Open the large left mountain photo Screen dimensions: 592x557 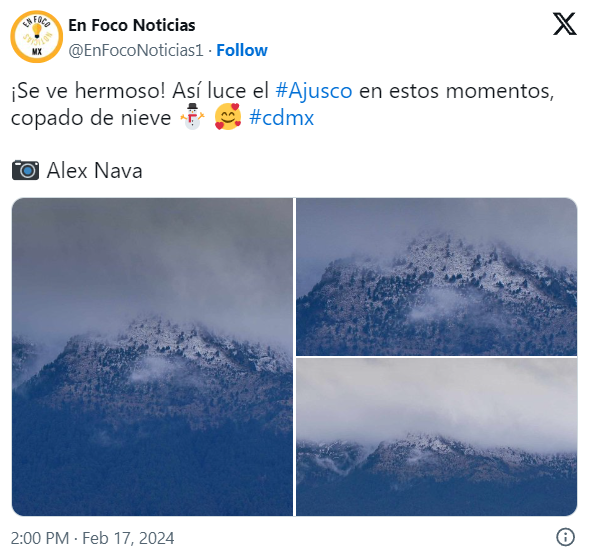pos(152,357)
